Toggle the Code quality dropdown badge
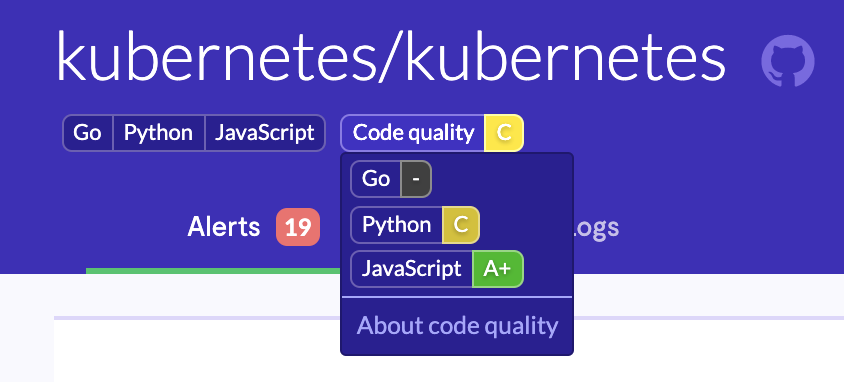Screen dimensions: 844x382 click(x=432, y=133)
